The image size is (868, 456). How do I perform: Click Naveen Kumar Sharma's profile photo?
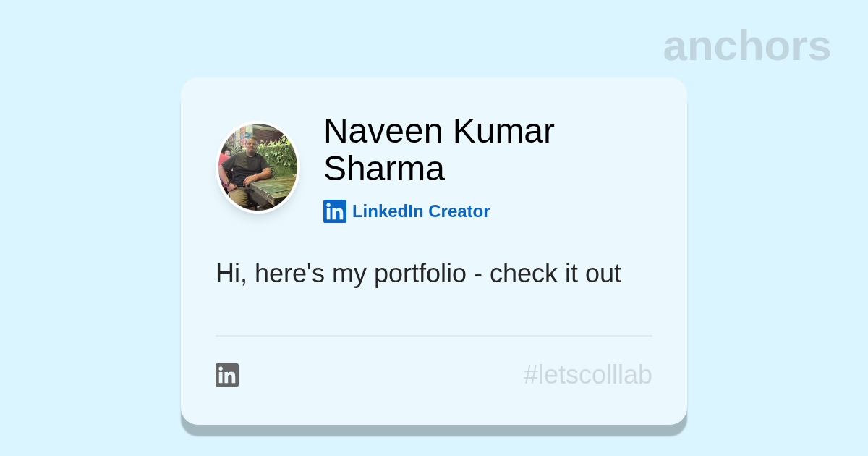258,167
